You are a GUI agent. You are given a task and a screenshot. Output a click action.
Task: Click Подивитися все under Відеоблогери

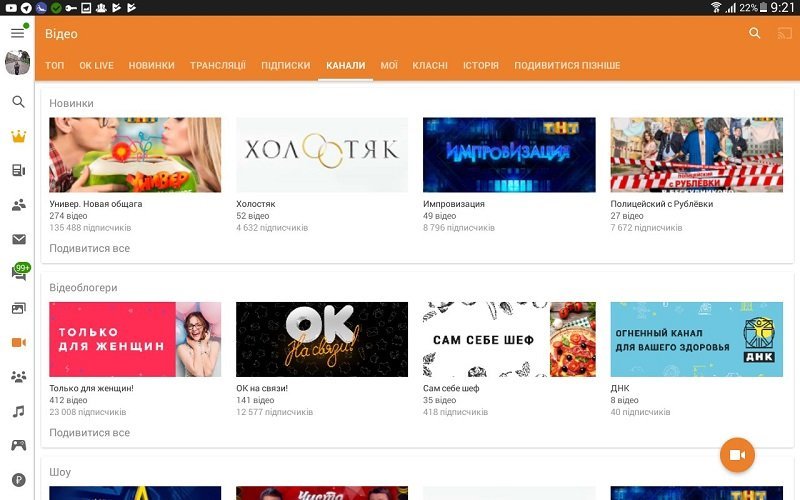point(89,433)
